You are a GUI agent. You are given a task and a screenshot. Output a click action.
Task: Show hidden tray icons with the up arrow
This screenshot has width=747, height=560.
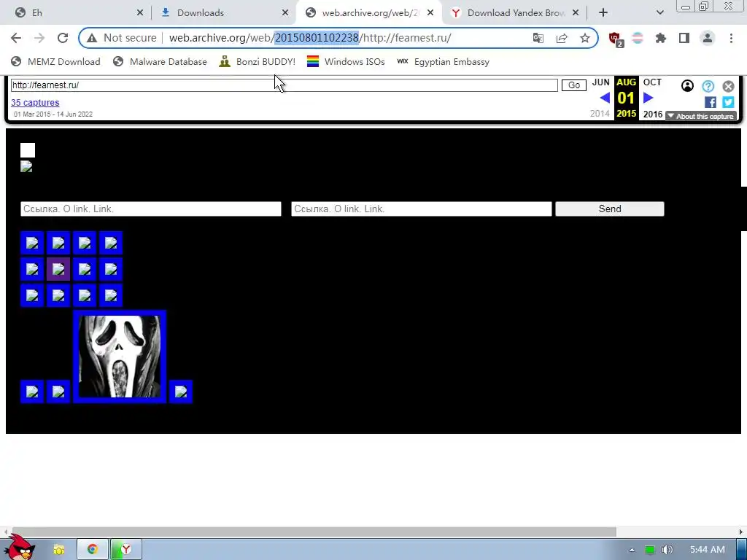click(632, 550)
